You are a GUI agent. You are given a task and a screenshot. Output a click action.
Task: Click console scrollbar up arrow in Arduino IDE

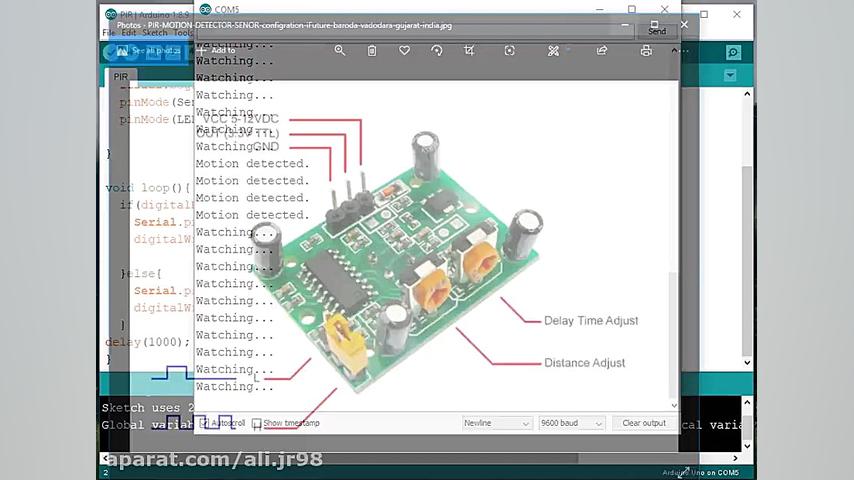747,403
